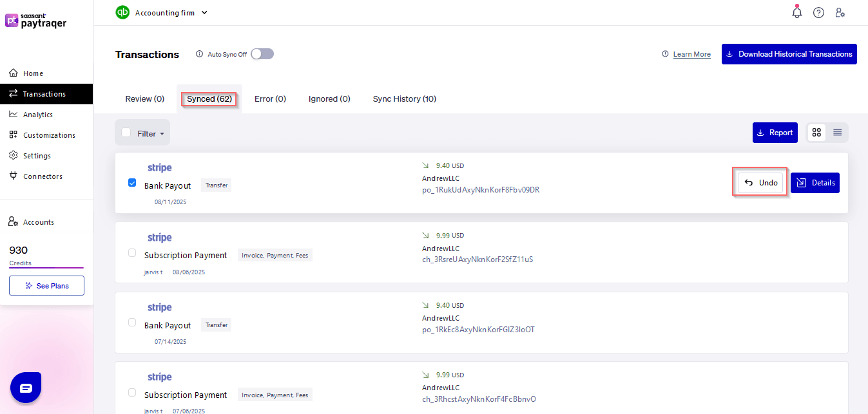The height and width of the screenshot is (414, 868).
Task: Click the Stripe logo on the 07/14/2025 payout
Action: tap(160, 308)
